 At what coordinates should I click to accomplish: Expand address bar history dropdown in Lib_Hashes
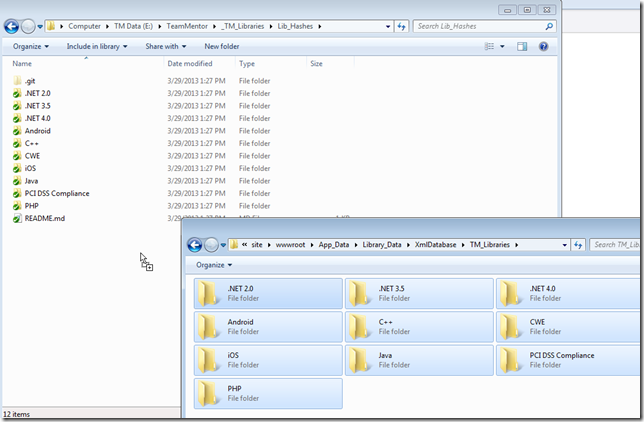point(388,26)
